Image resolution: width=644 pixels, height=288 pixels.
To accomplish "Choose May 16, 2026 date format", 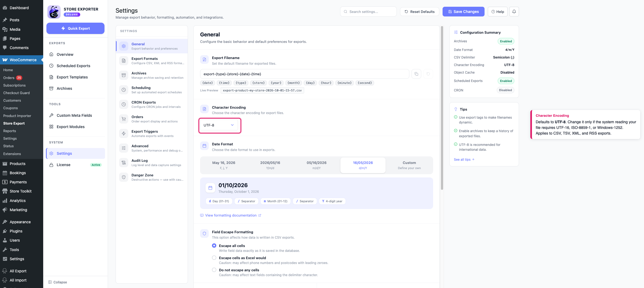I will 224,165.
